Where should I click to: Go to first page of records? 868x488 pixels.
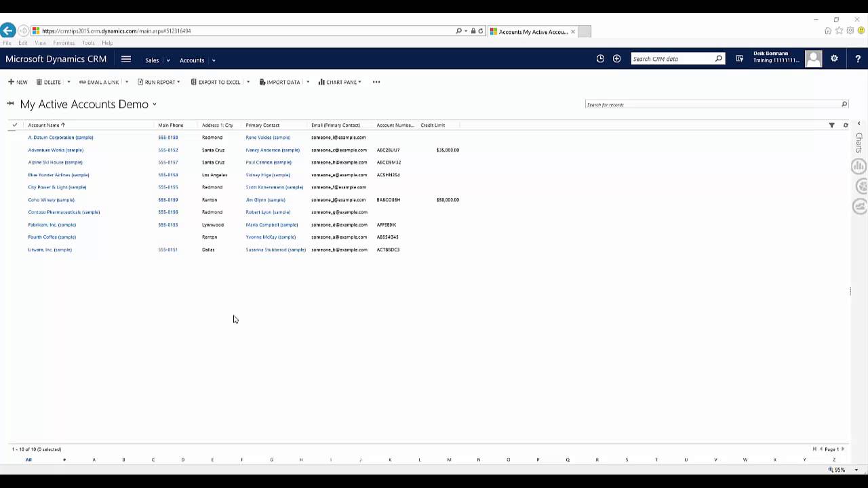(814, 449)
